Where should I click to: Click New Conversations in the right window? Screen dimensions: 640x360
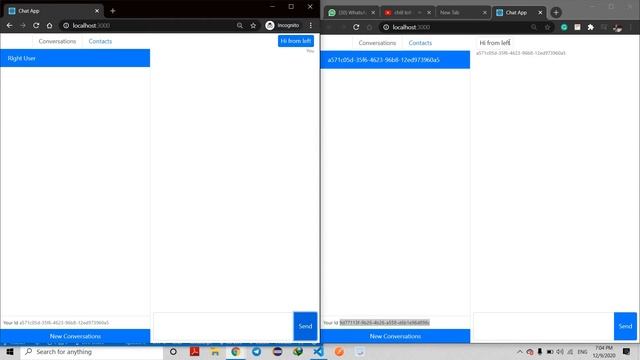point(395,336)
